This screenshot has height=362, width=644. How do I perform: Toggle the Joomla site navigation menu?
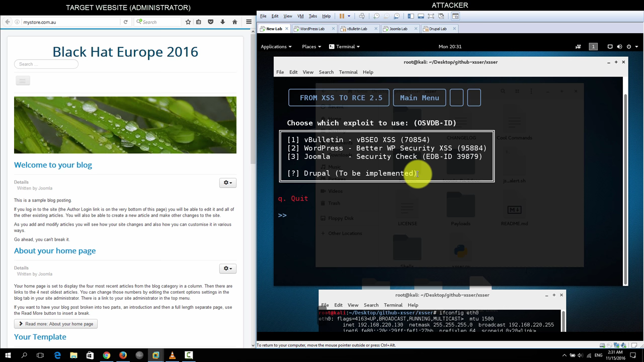23,80
